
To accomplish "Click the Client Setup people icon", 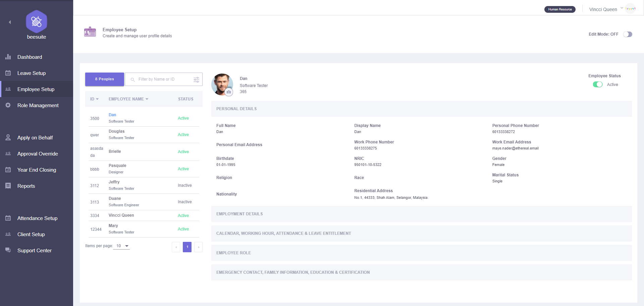I will 8,234.
